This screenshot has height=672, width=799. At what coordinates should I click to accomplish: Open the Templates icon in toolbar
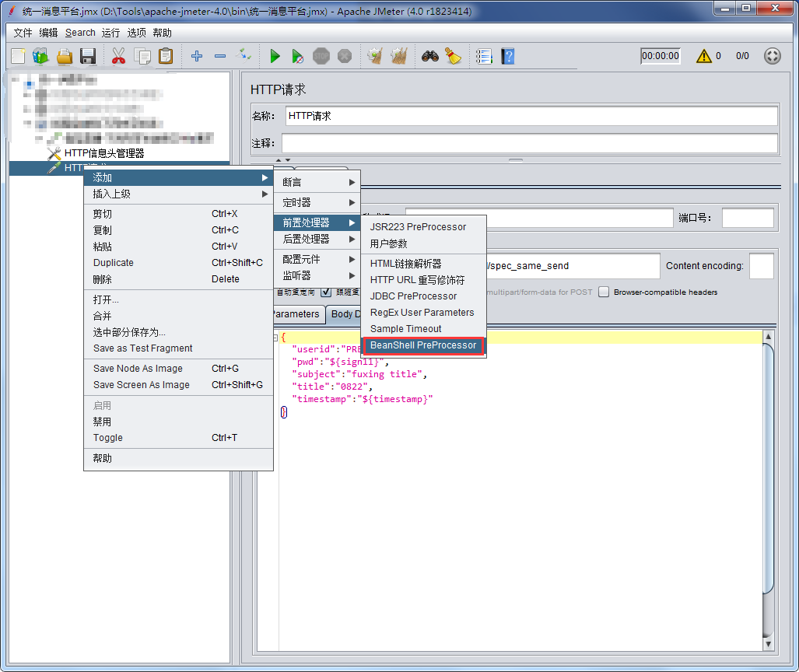40,56
